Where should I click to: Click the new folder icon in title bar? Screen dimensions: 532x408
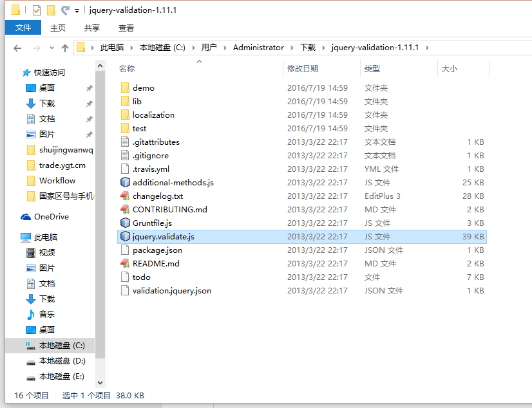[51, 10]
